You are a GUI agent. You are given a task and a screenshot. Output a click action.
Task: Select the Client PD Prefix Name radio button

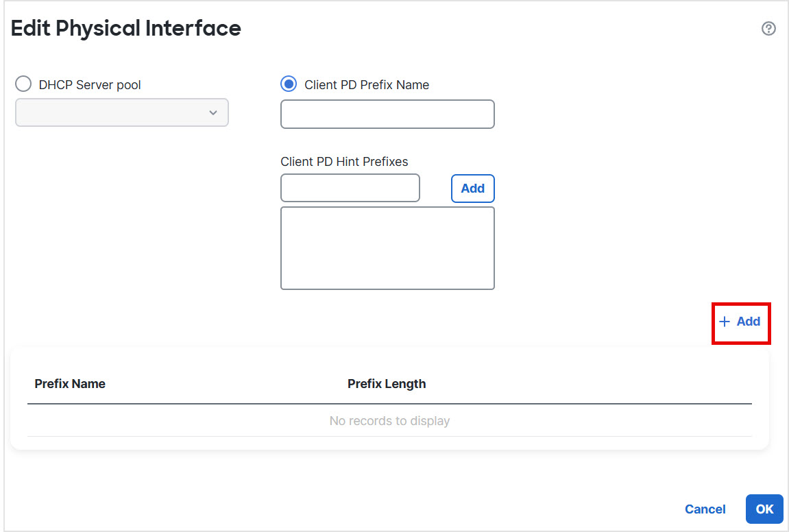pos(289,84)
